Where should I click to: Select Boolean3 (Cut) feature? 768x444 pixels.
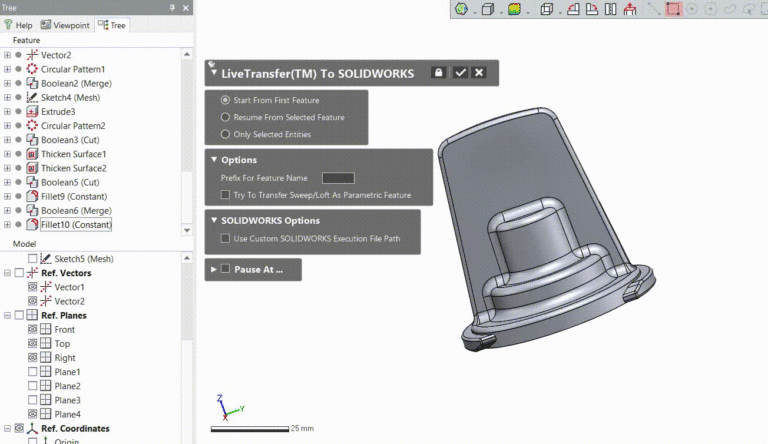click(70, 140)
